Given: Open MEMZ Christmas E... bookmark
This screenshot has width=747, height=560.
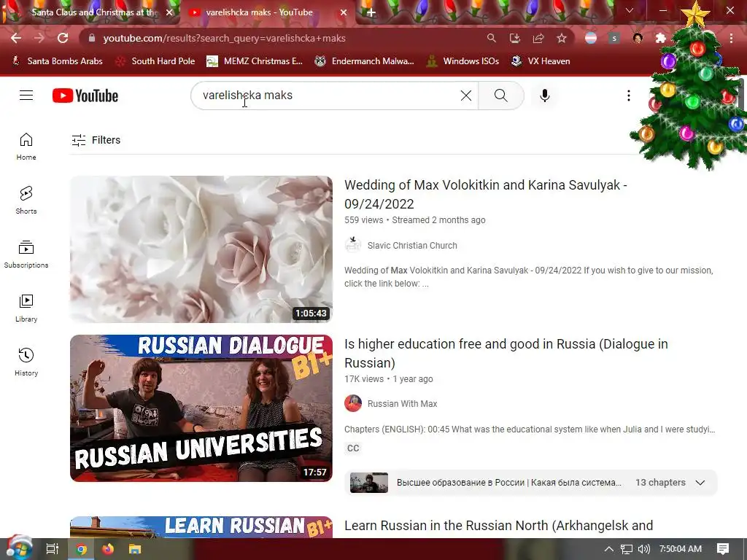Looking at the screenshot, I should (255, 61).
